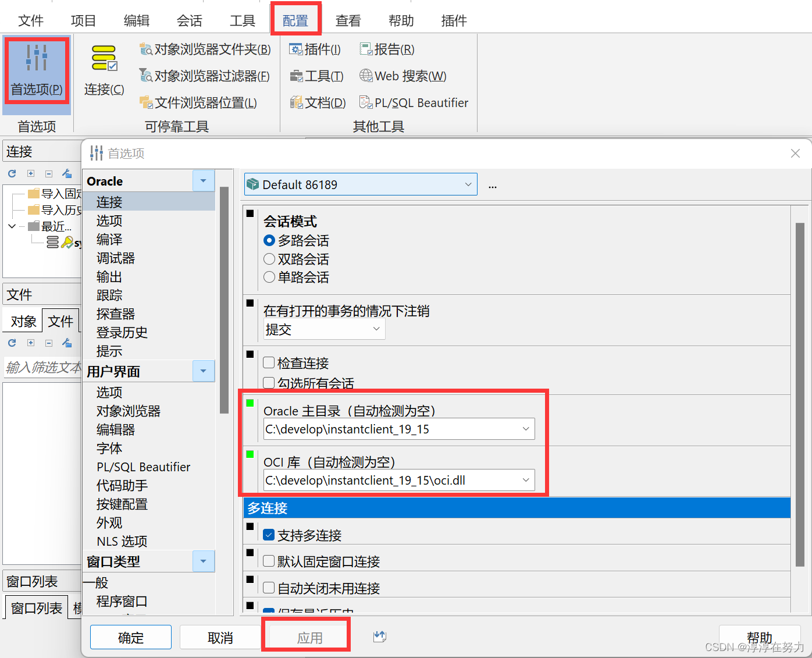
Task: Launch Web 搜索(W) tool
Action: coord(403,76)
